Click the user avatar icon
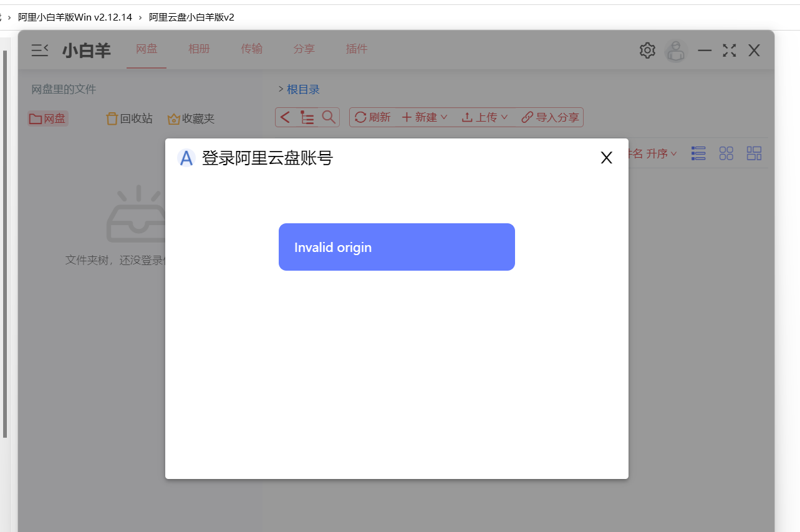 676,51
